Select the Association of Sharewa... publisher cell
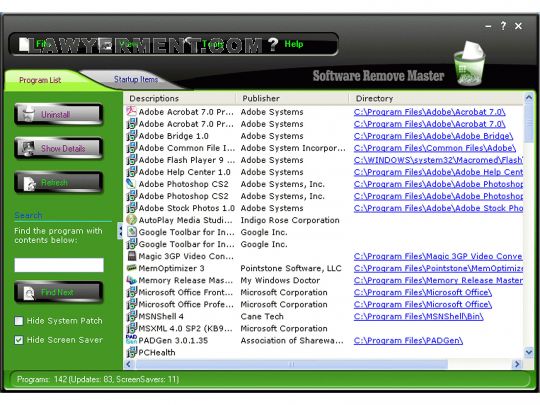 292,341
